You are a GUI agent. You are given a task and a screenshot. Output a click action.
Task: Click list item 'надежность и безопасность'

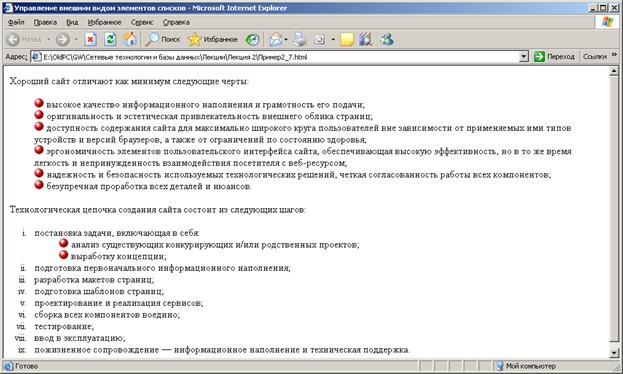(104, 175)
